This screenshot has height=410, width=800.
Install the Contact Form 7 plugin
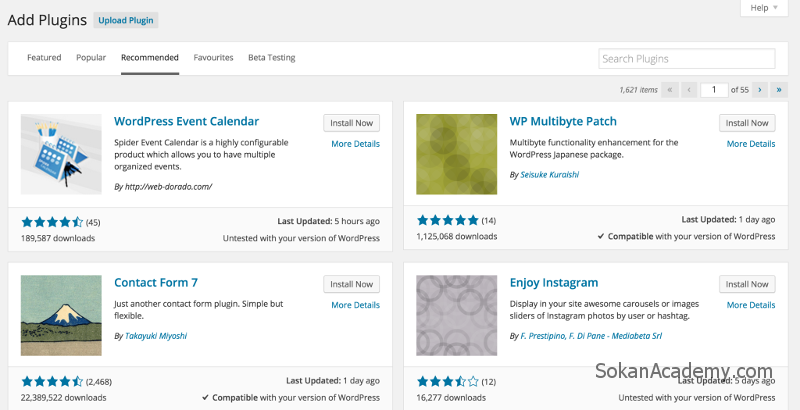[352, 284]
